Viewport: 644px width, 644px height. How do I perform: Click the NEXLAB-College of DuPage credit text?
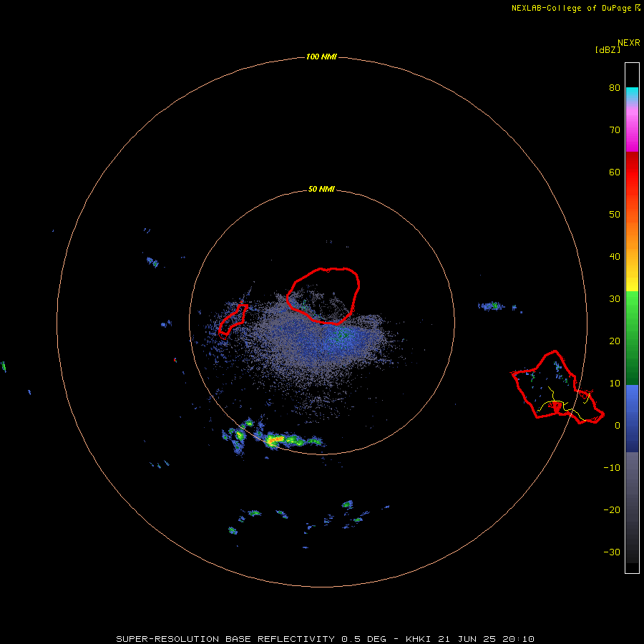click(x=571, y=8)
